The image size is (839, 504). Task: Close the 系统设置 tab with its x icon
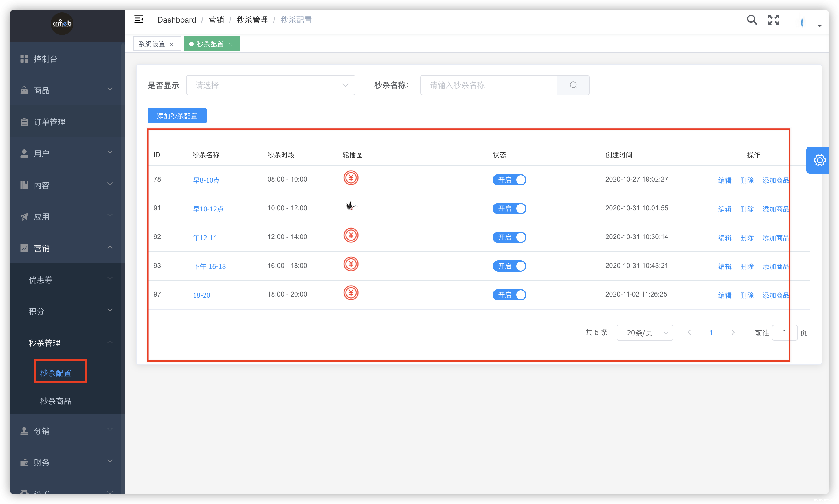[172, 45]
